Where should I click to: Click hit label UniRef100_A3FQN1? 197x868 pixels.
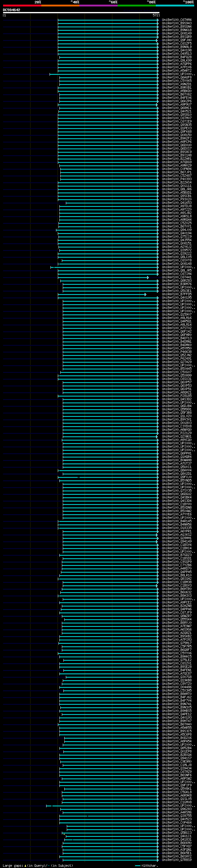tap(176, 850)
